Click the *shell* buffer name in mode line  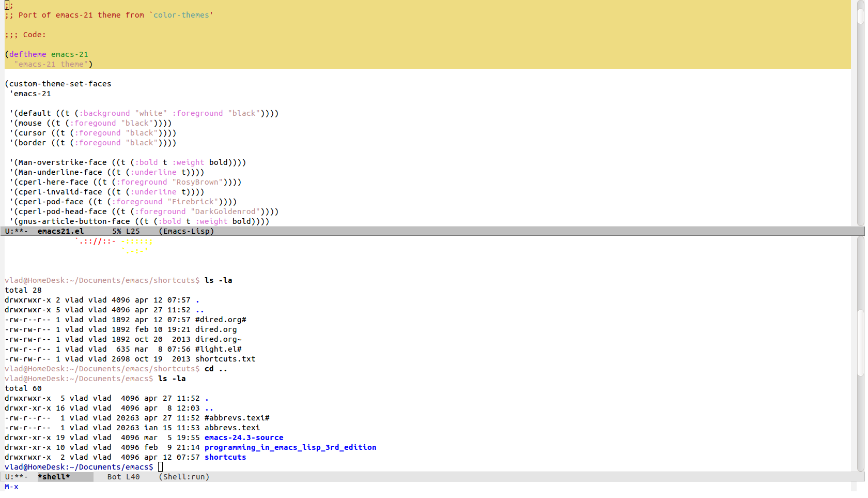click(x=54, y=477)
